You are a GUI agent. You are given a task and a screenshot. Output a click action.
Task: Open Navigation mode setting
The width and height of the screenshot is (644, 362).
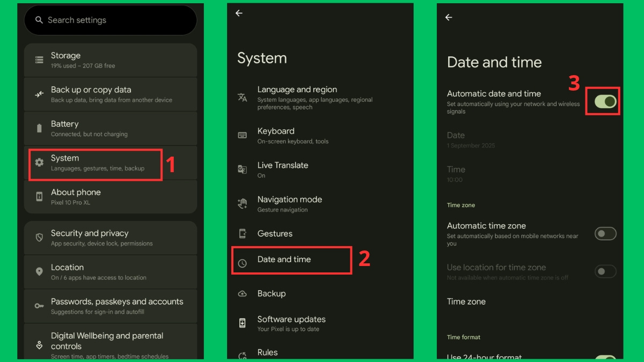click(320, 204)
